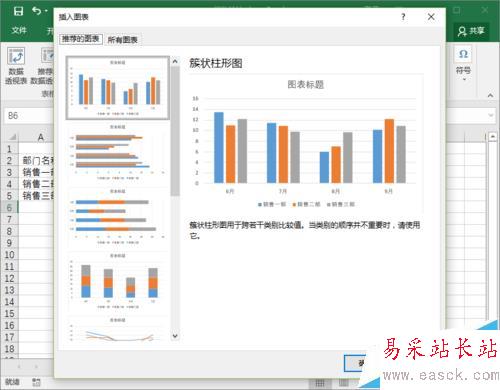
Task: Click the chart list scrollbar thumb
Action: (175, 131)
